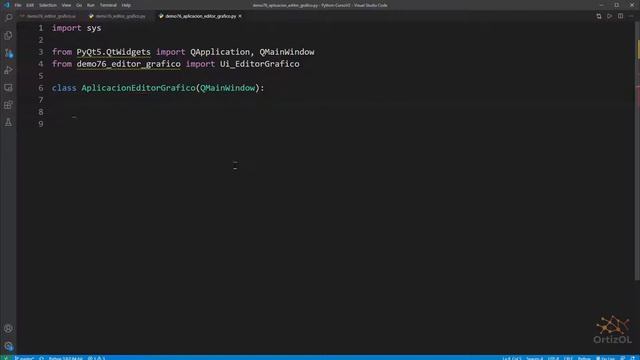The height and width of the screenshot is (360, 640).
Task: Open the Selection menu
Action: (x=48, y=5)
